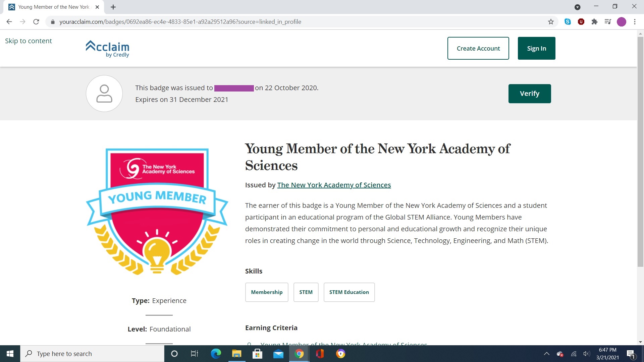Open the Mail app from taskbar
The height and width of the screenshot is (362, 644).
pos(278,354)
